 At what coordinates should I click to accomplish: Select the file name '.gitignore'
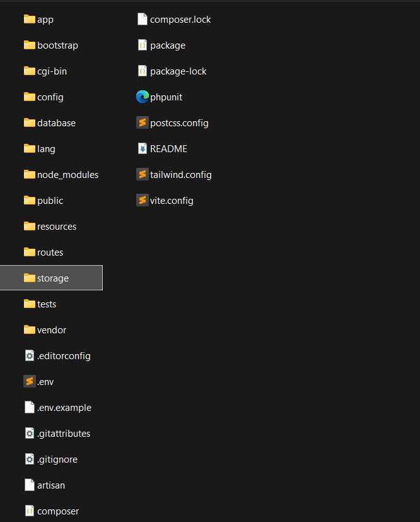[x=57, y=460]
